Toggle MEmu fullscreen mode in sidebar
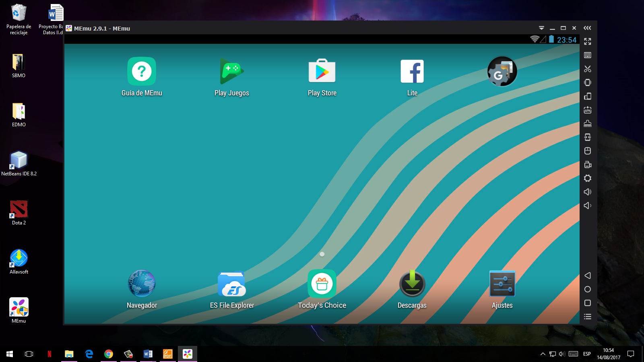Screen dimensions: 644x362 tap(588, 41)
